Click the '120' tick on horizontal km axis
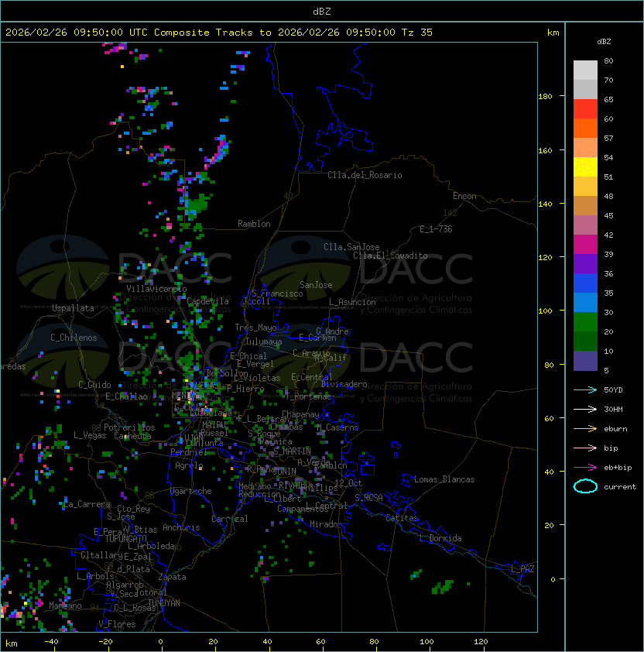This screenshot has height=652, width=644. 481,642
